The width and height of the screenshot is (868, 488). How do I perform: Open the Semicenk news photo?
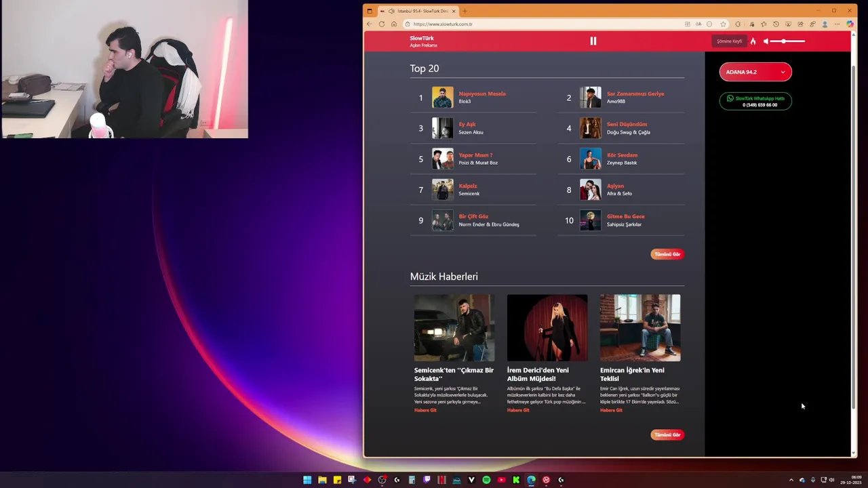454,327
